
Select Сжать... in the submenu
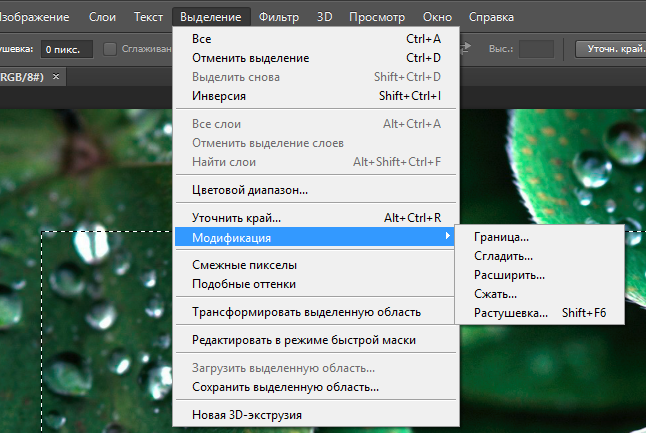coord(540,294)
